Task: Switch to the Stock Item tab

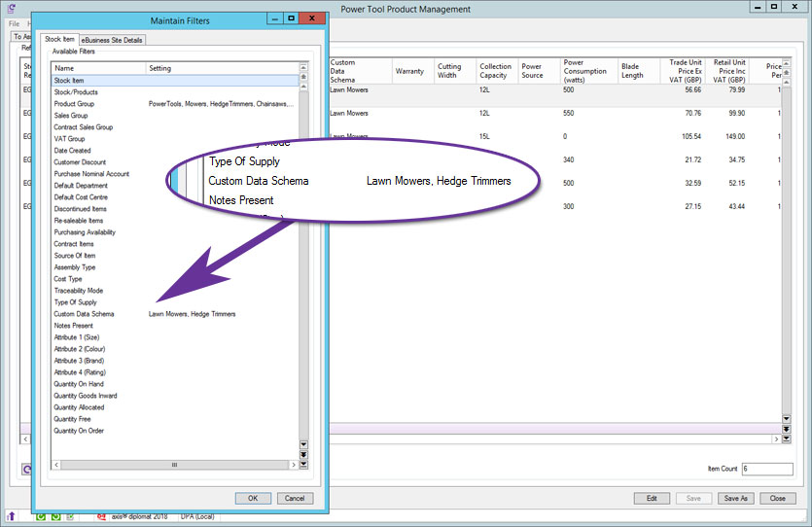Action: 59,39
